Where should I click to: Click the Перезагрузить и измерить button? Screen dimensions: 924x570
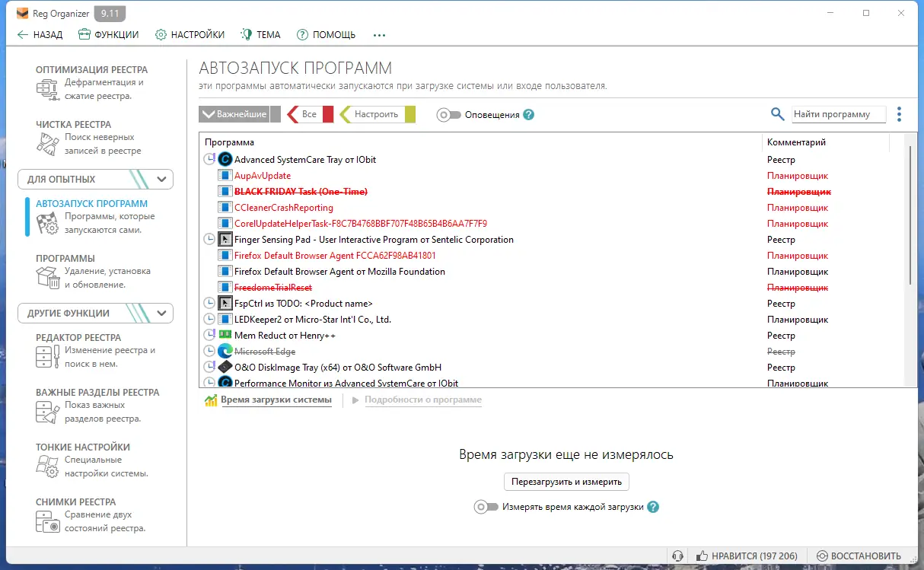(567, 482)
